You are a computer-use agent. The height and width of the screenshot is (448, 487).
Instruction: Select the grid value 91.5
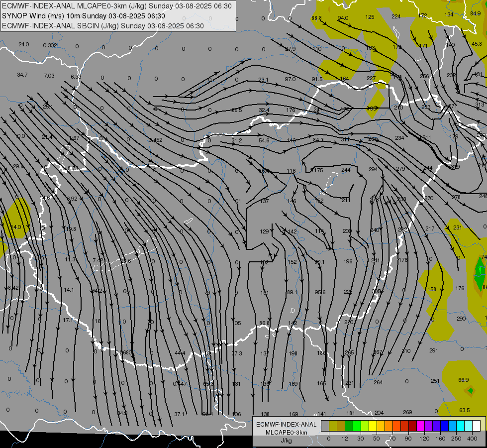317,79
